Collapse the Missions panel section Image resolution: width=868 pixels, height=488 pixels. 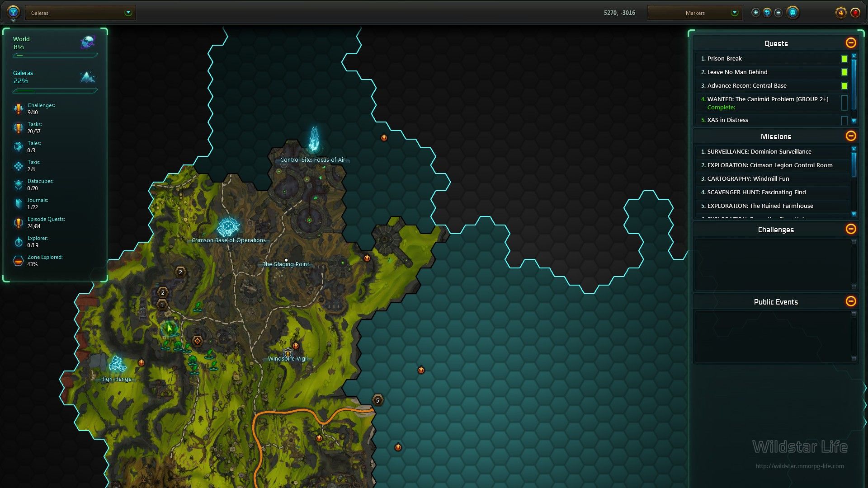851,136
